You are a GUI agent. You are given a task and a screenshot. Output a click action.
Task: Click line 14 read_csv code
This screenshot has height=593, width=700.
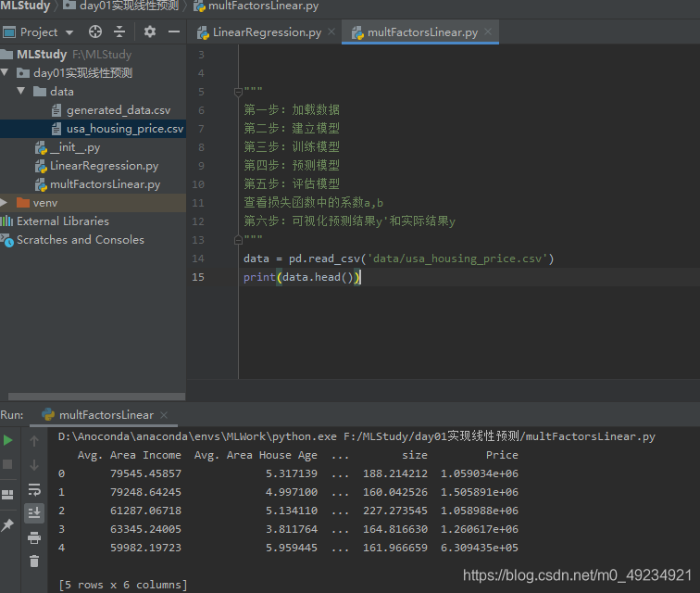(398, 259)
